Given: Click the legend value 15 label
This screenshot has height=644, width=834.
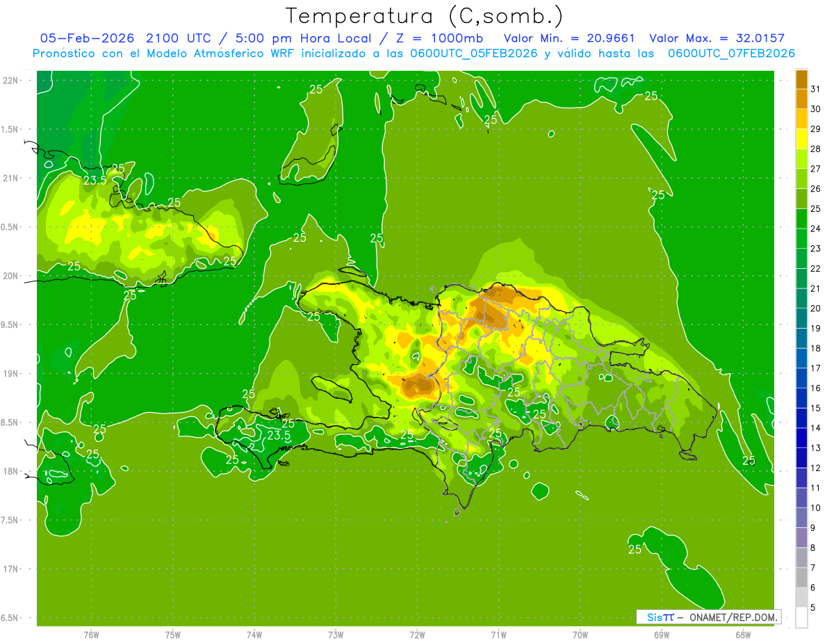Looking at the screenshot, I should (816, 408).
